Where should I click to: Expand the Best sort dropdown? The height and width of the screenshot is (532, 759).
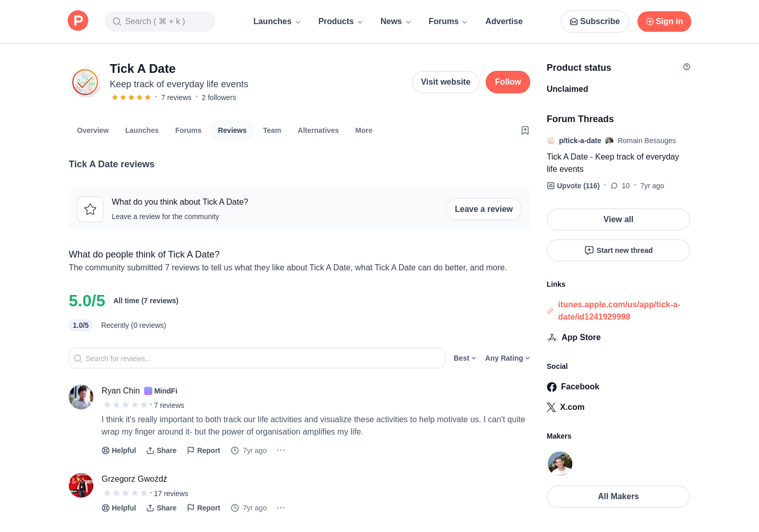coord(465,358)
